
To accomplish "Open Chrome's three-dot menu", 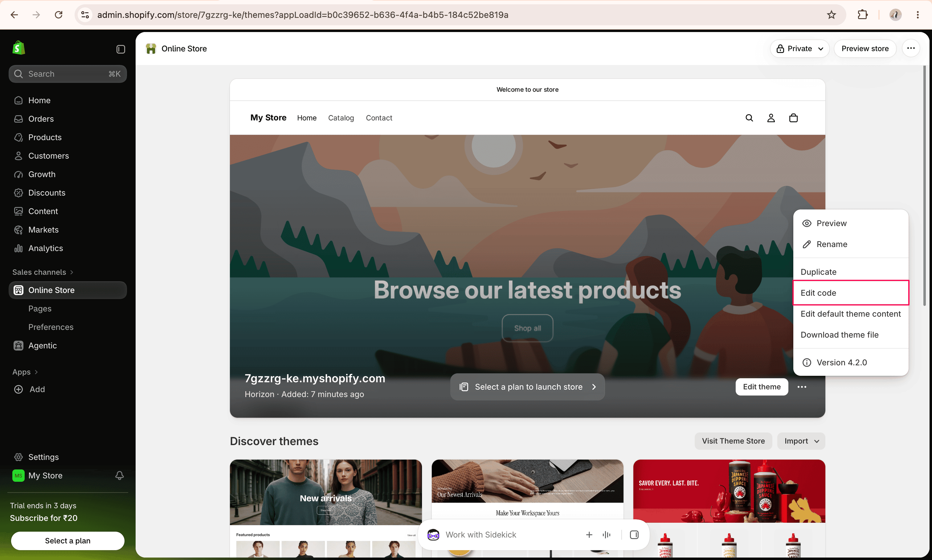I will coord(918,15).
